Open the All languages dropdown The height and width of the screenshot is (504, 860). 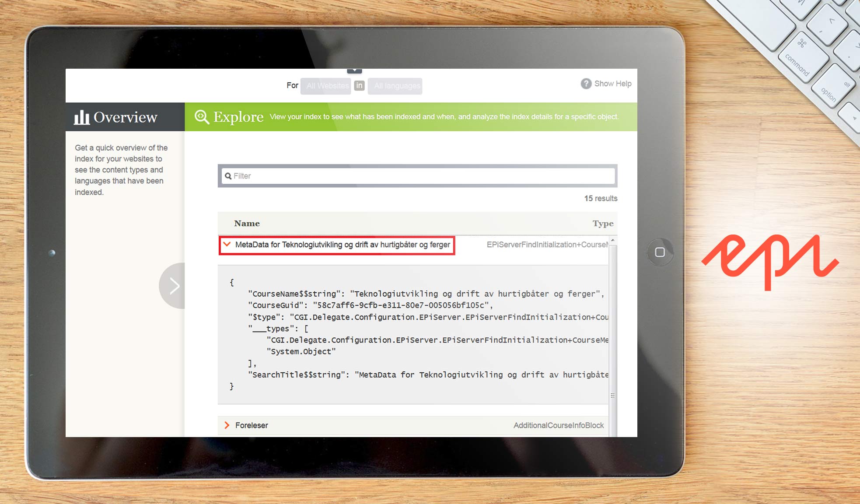pos(396,86)
